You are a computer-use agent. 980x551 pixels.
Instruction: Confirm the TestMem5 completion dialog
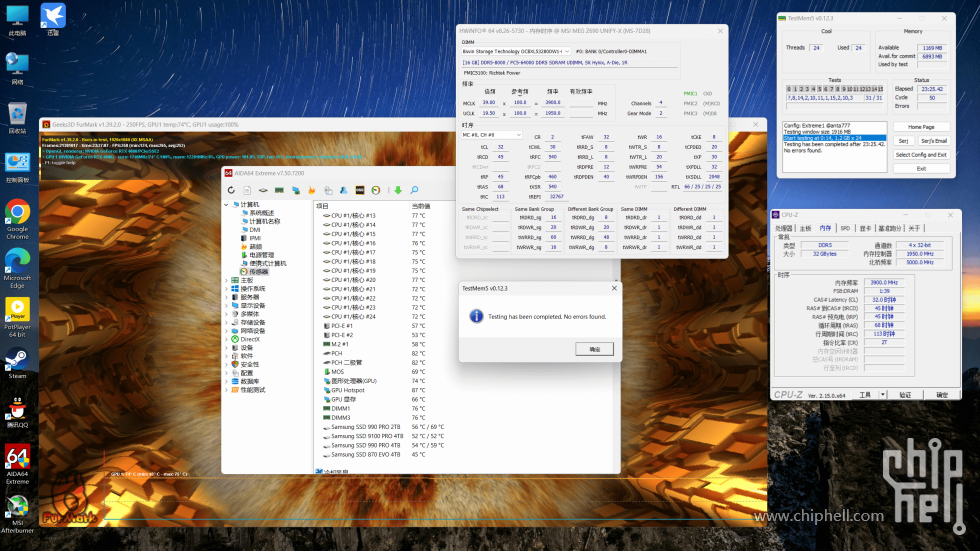point(594,349)
